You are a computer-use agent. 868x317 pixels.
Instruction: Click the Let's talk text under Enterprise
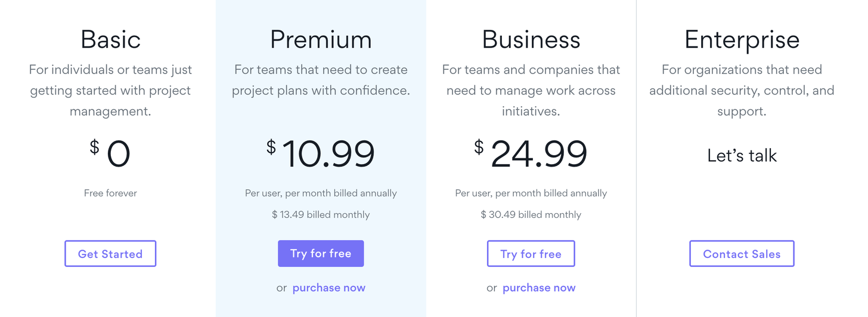[x=742, y=156]
